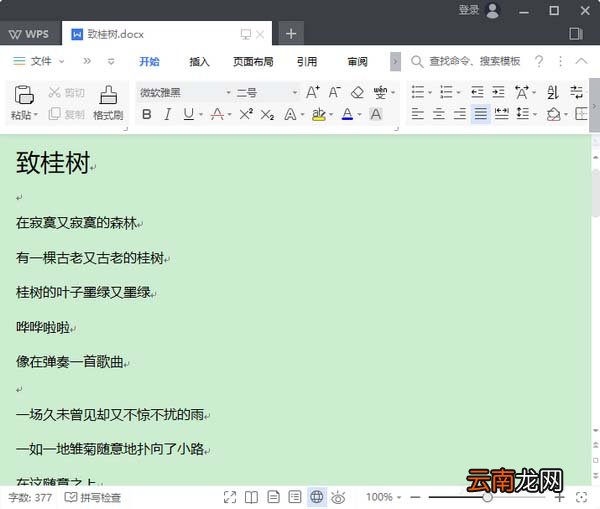The image size is (600, 509).
Task: Expand highlight color options arrow
Action: coord(331,114)
